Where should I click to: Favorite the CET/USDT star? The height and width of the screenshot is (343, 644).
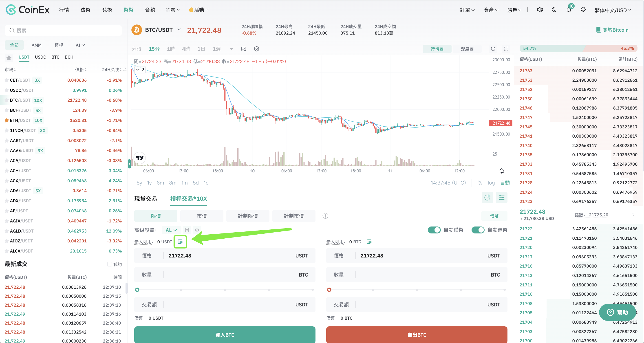7,80
